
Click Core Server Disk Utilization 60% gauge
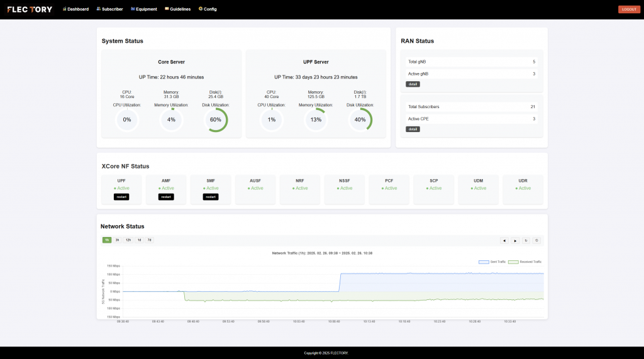tap(216, 120)
